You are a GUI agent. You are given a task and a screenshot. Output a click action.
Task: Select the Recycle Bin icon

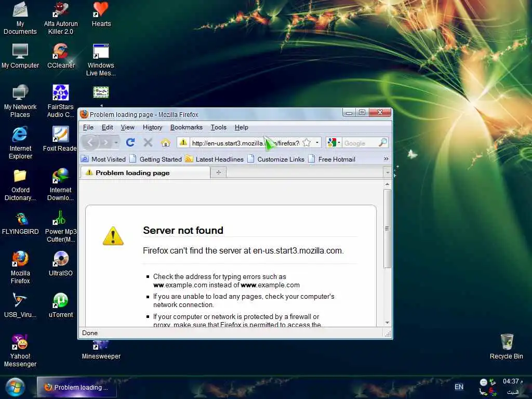pyautogui.click(x=506, y=347)
